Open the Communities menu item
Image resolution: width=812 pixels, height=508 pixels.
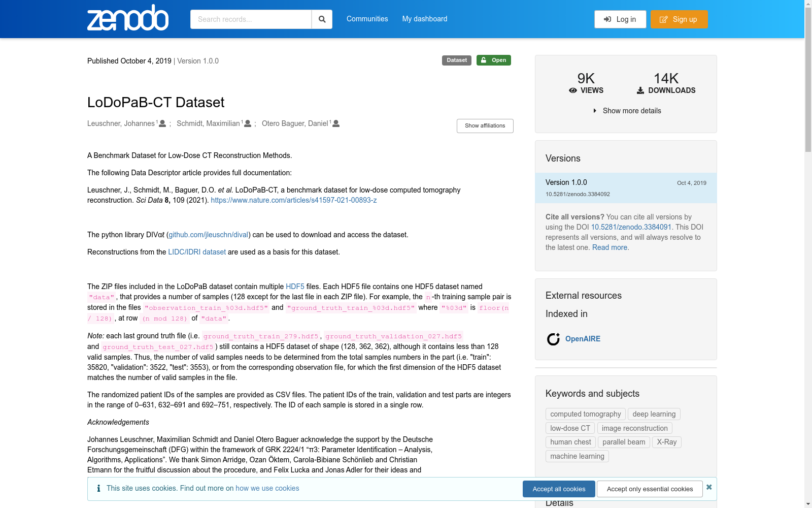(x=367, y=19)
